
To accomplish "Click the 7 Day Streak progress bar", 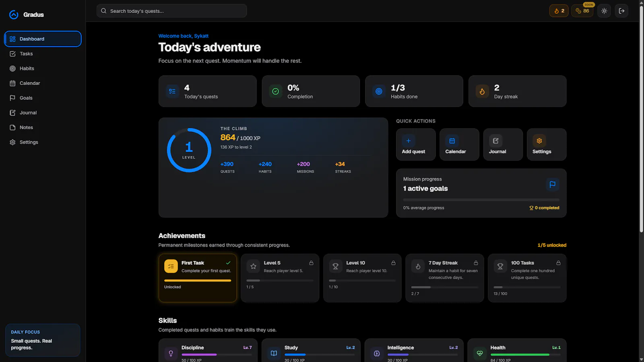I will click(x=445, y=287).
